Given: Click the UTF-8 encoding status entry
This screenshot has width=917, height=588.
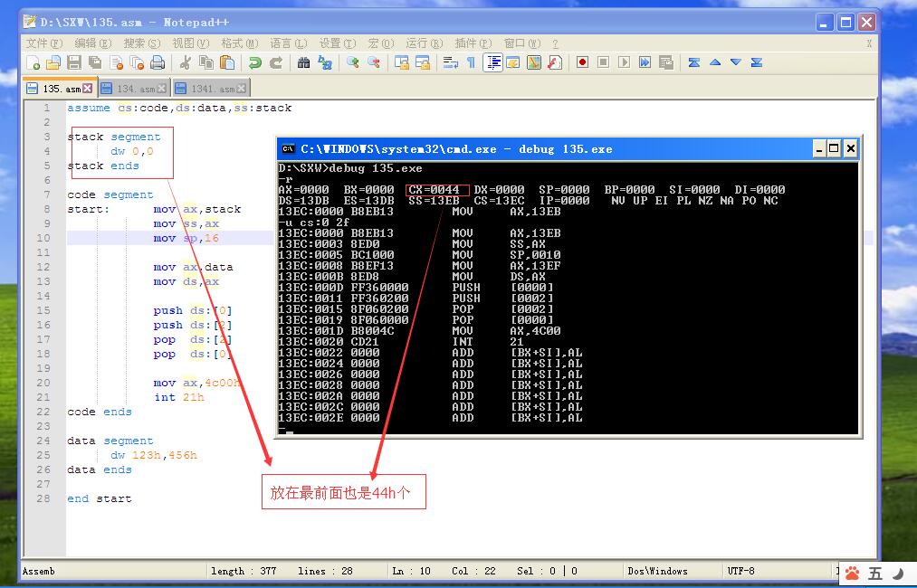Looking at the screenshot, I should [x=741, y=571].
